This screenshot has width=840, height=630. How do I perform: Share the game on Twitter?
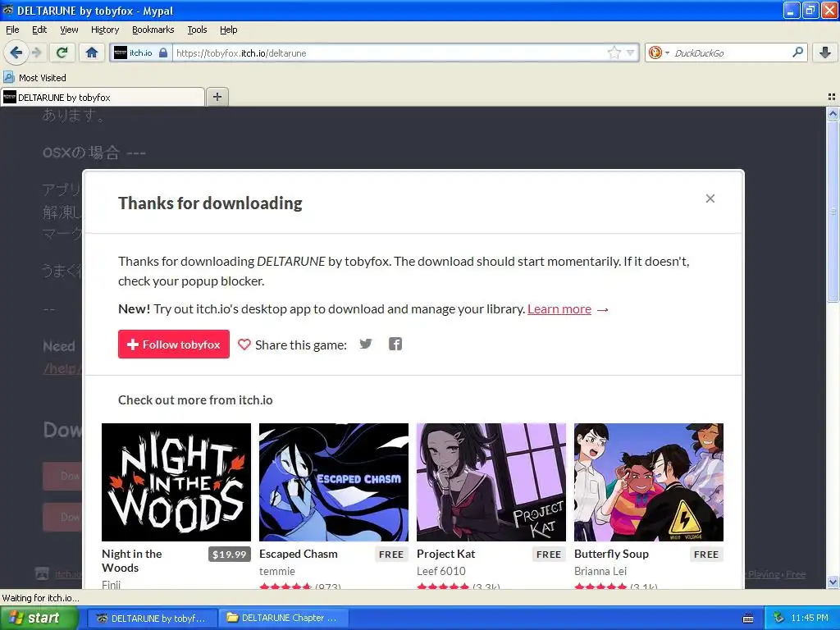[x=366, y=344]
